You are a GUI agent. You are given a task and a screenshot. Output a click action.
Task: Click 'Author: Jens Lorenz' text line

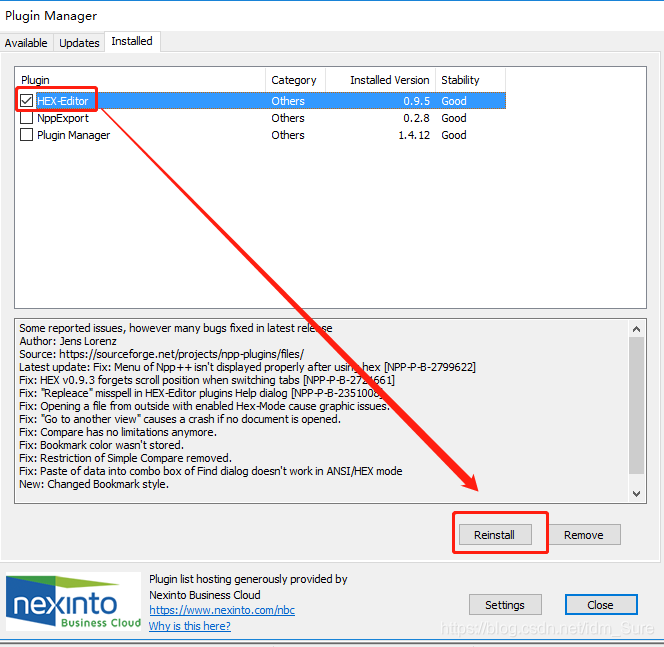tap(68, 341)
